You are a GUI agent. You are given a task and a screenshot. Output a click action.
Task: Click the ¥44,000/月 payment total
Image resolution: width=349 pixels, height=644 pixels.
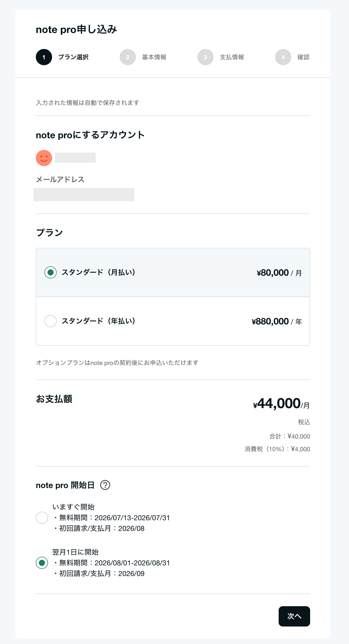pos(281,404)
